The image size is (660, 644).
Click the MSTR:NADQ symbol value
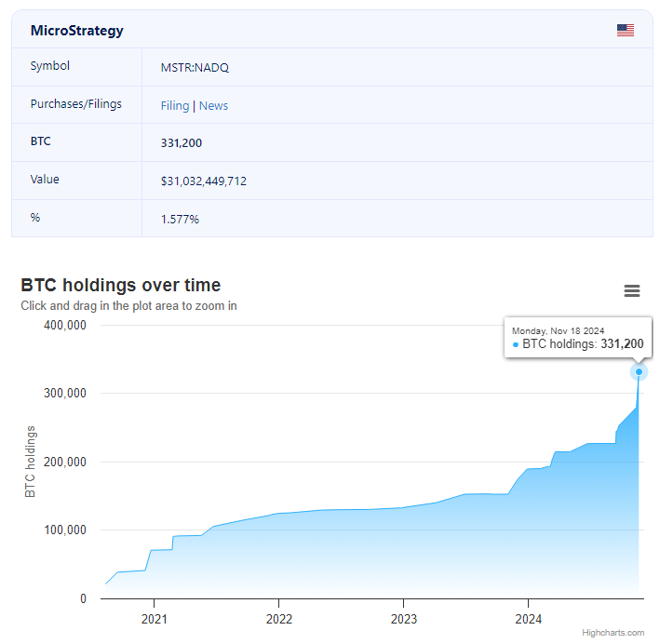[x=195, y=68]
